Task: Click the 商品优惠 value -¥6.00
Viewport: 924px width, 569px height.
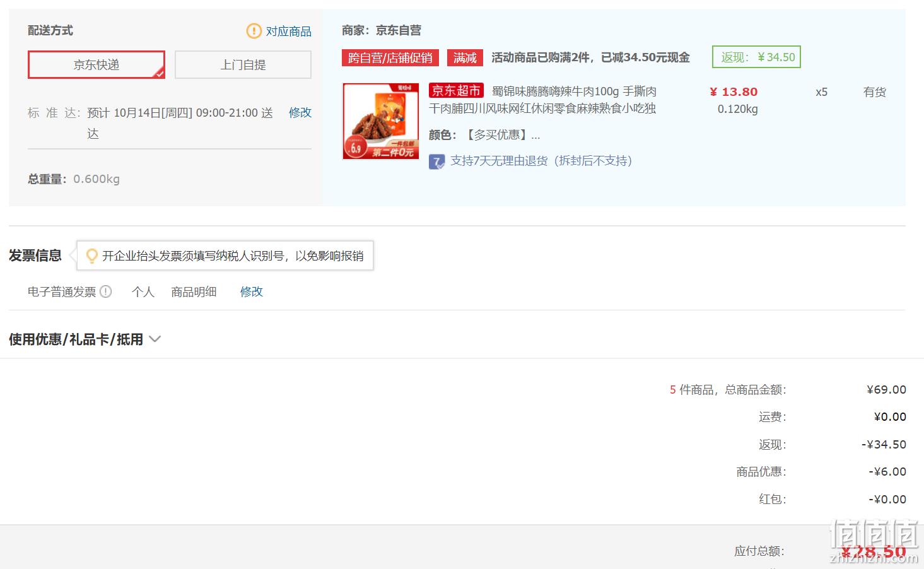Action: pos(887,472)
